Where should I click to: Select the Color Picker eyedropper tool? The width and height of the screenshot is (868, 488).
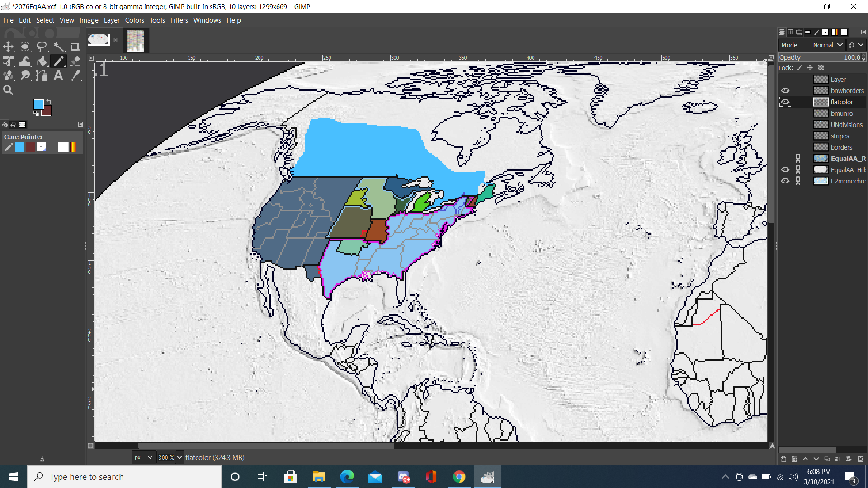(75, 76)
